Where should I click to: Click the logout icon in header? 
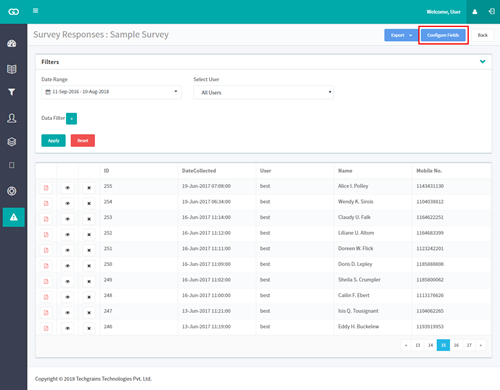(x=492, y=12)
